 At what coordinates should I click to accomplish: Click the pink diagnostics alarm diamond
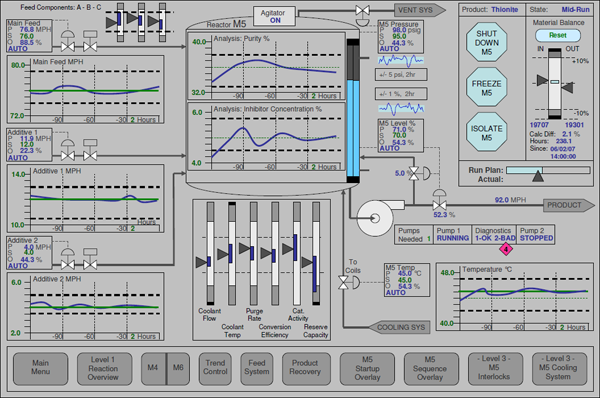[x=505, y=250]
